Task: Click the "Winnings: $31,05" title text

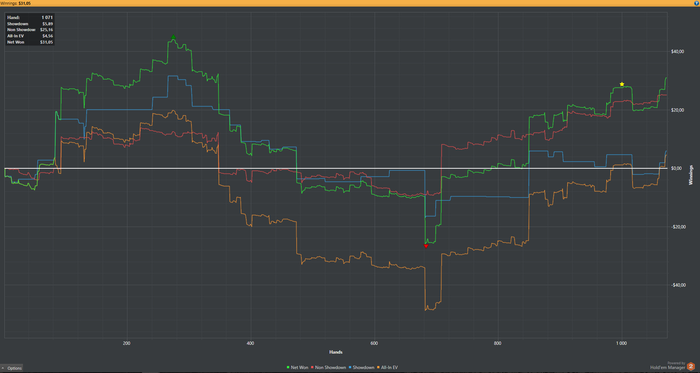Action: 16,3
